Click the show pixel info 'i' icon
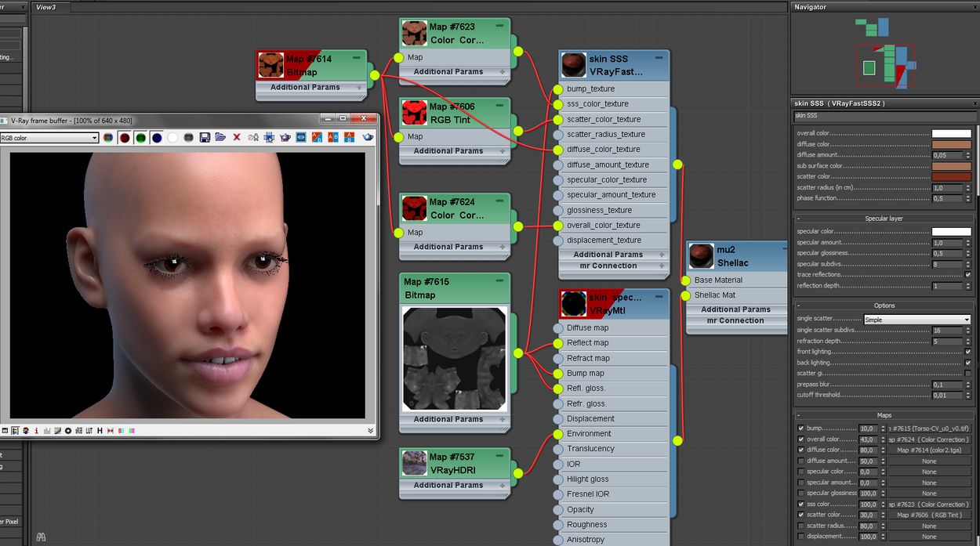 tap(36, 431)
